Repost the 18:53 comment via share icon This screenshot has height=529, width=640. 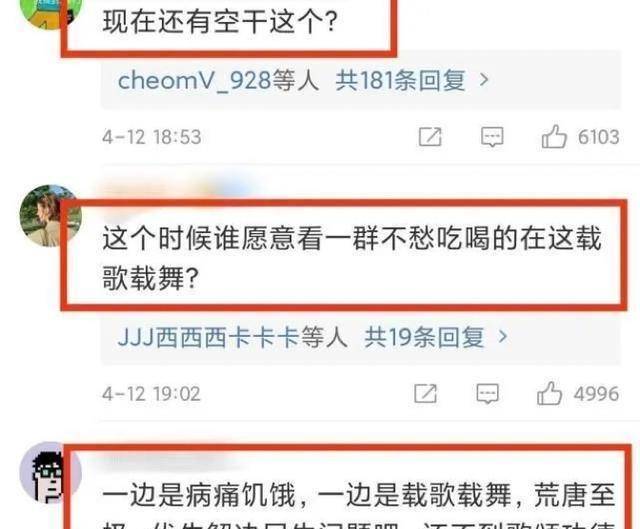click(x=430, y=137)
